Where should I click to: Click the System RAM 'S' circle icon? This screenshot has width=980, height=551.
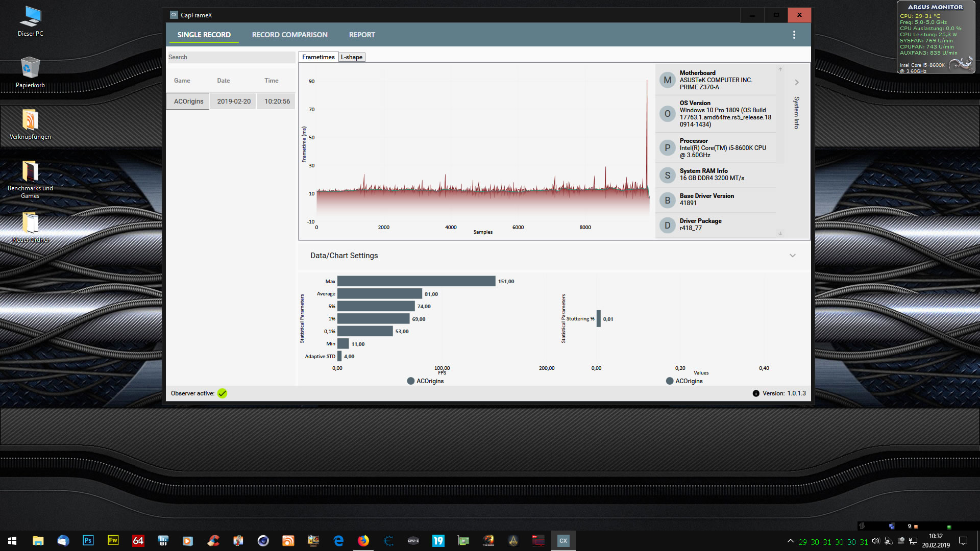pyautogui.click(x=667, y=175)
